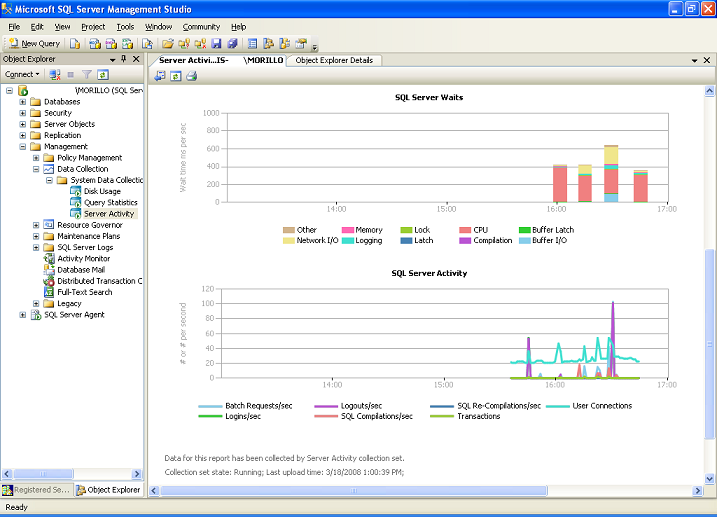Click the Analysis Services XMLA Query icon
The height and width of the screenshot is (517, 717).
128,43
